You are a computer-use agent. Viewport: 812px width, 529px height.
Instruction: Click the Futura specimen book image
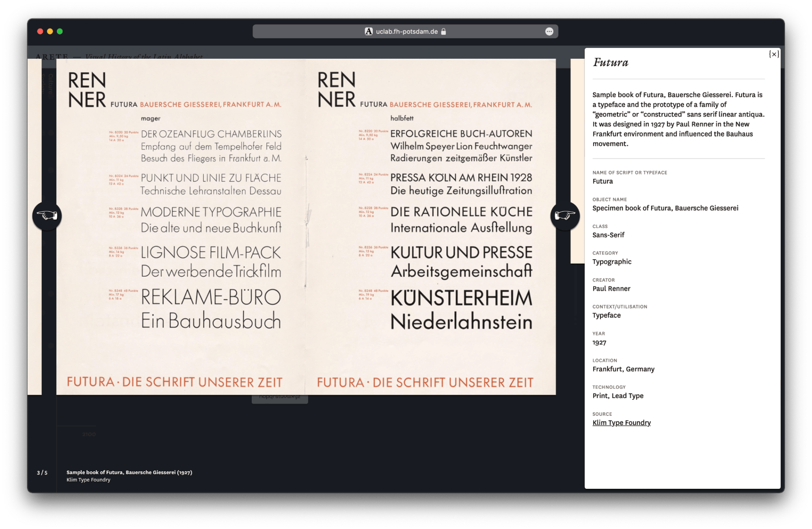pos(306,227)
